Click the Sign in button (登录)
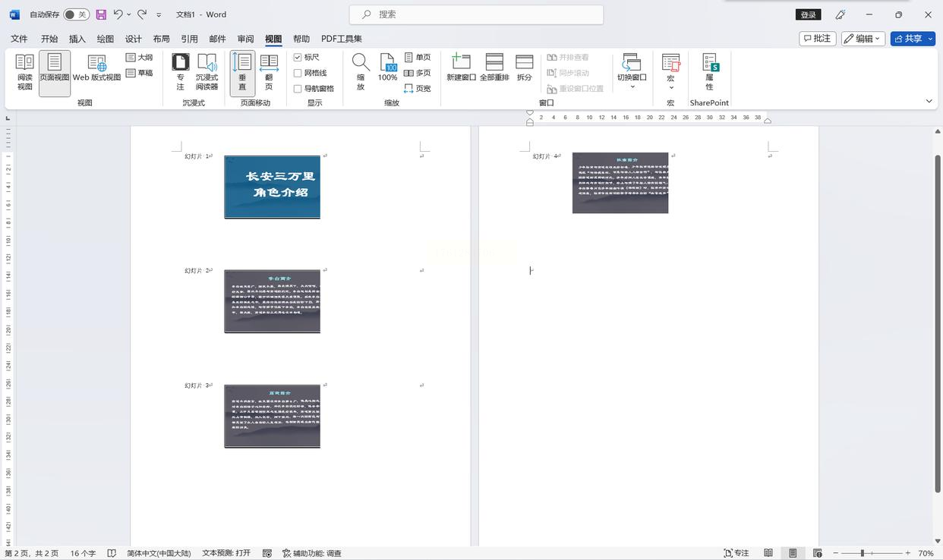This screenshot has height=560, width=943. click(x=809, y=14)
